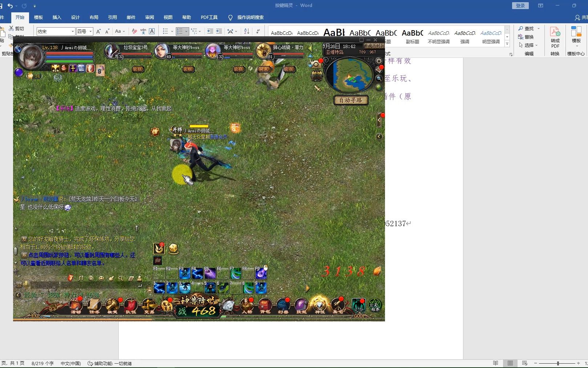
Task: Open the 设计 (Design) ribbon tab
Action: (75, 17)
